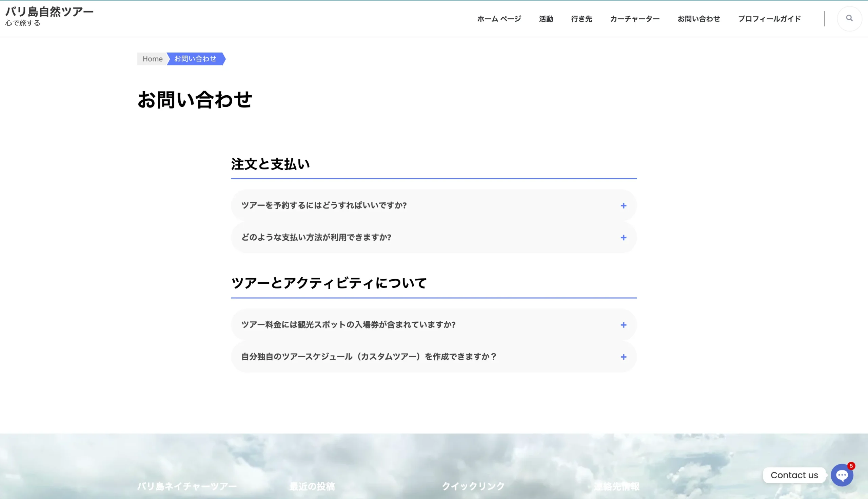Expand ツアーを予約するにはどうすればいいですか accordion
The height and width of the screenshot is (499, 868).
[324, 205]
